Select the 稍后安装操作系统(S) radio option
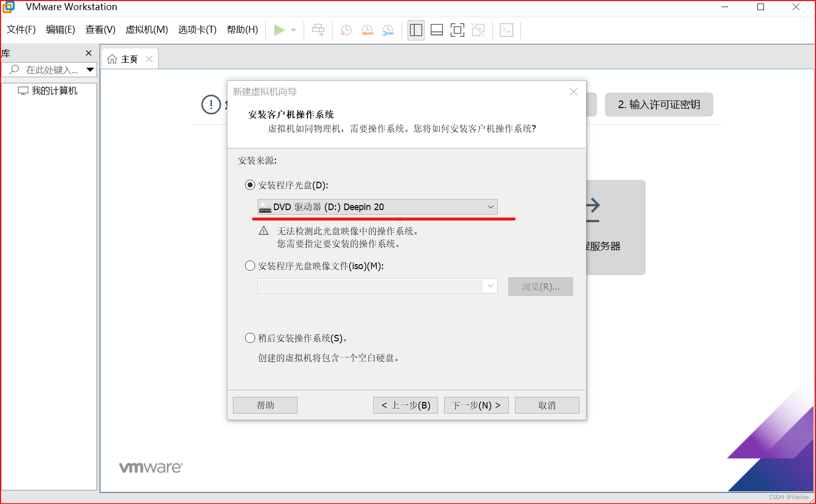The height and width of the screenshot is (504, 816). point(250,338)
